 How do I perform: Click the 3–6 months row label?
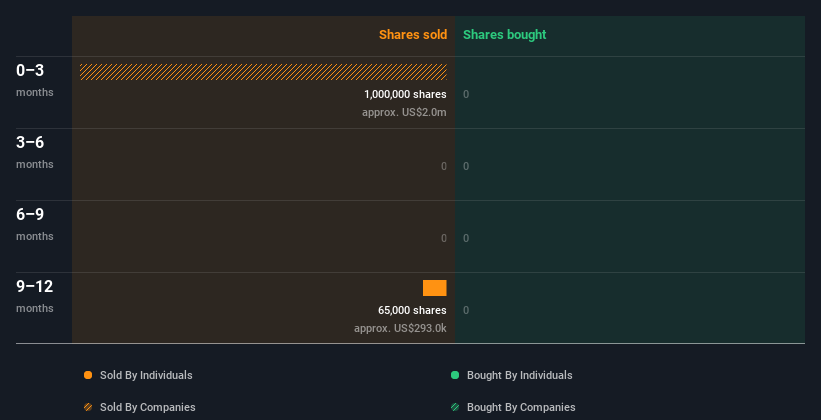(x=35, y=152)
